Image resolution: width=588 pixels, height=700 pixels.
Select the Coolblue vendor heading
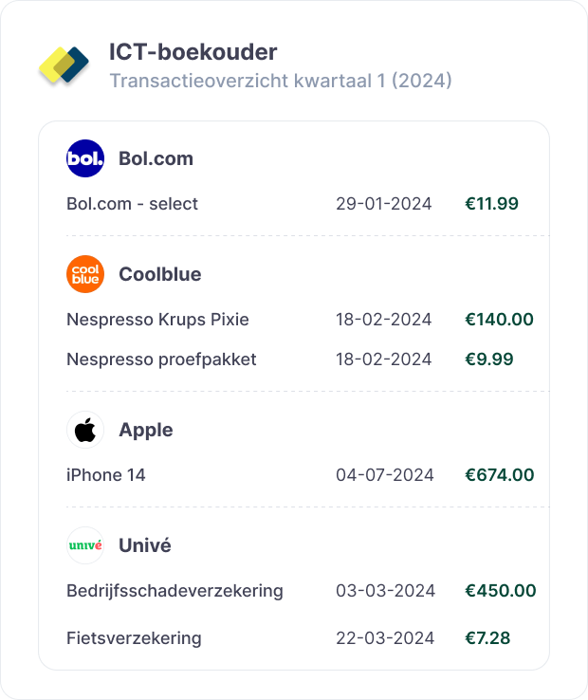[x=159, y=274]
